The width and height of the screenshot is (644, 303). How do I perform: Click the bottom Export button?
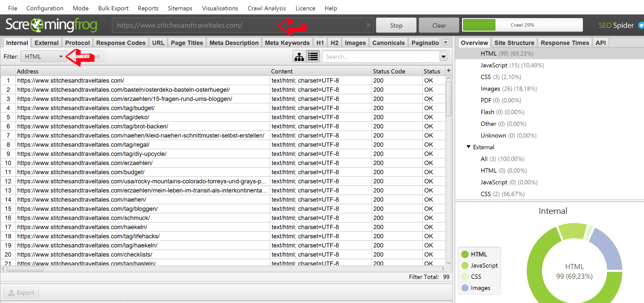[21, 292]
